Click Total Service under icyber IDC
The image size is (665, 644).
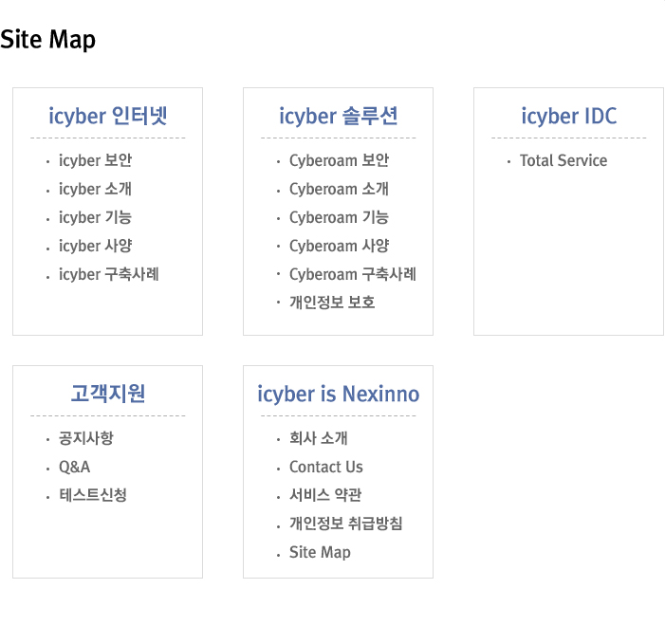563,160
